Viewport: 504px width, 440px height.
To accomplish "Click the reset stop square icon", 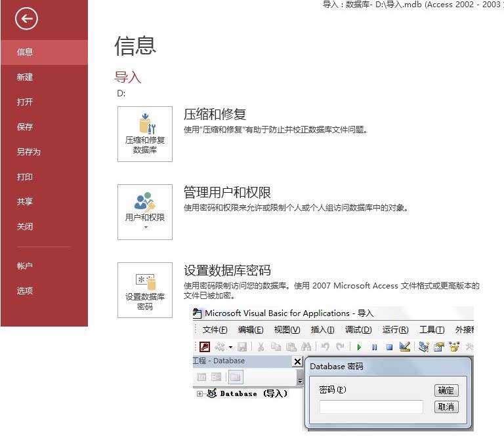I will click(x=390, y=347).
